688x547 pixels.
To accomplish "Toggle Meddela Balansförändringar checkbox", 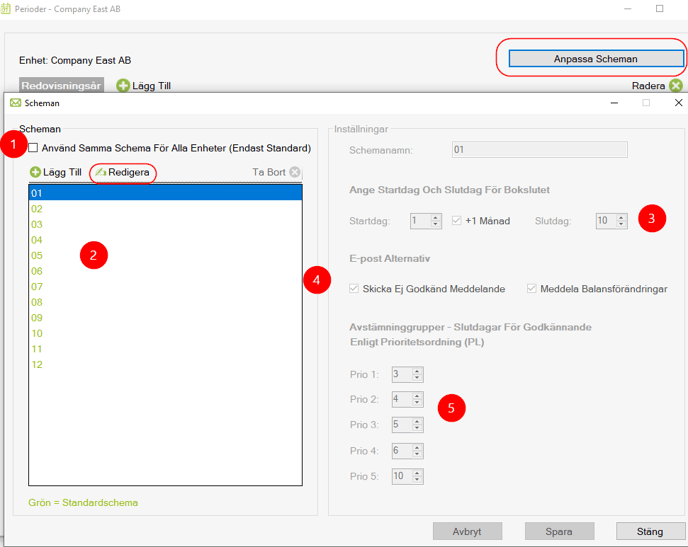I will point(531,289).
